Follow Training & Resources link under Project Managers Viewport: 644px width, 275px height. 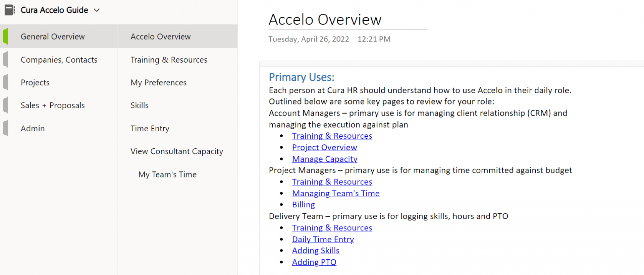click(332, 182)
